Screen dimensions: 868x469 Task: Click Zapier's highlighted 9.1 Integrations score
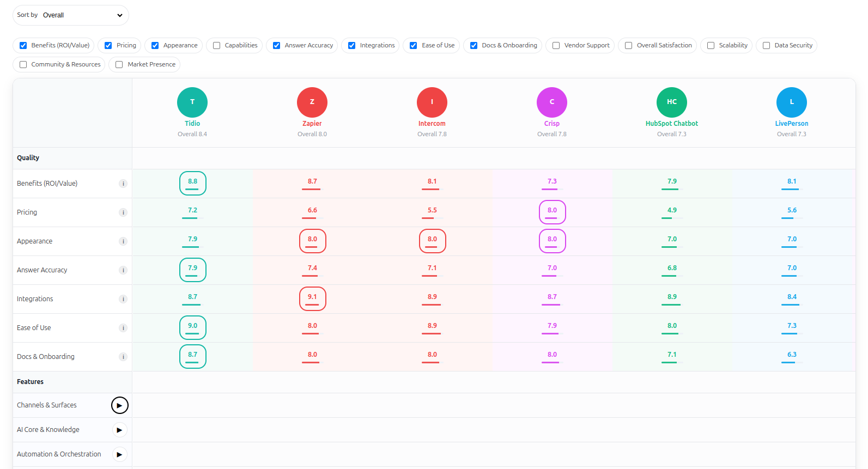tap(313, 299)
